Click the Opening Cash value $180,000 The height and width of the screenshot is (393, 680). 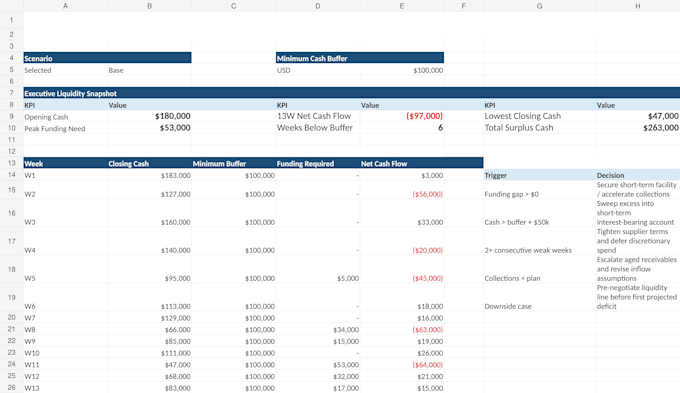pos(150,116)
